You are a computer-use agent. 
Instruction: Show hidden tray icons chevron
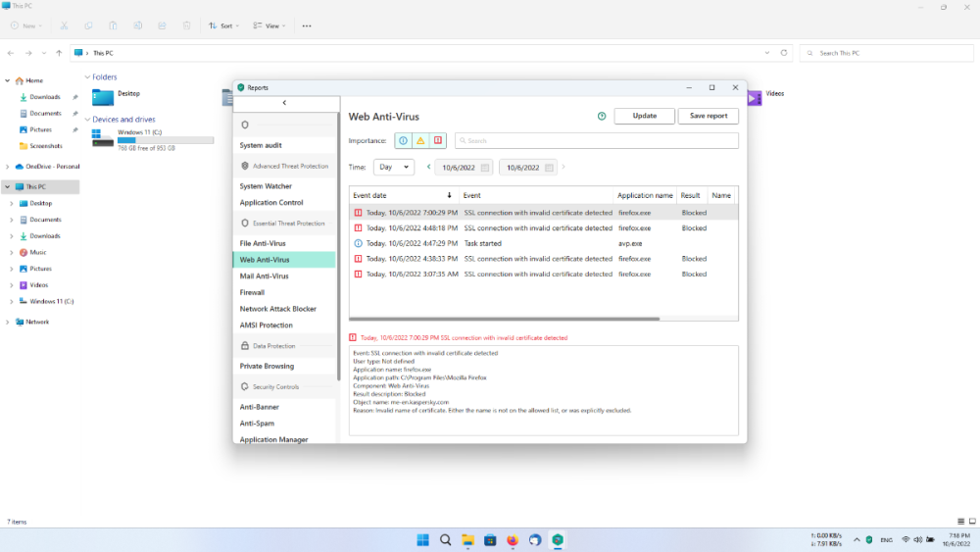pyautogui.click(x=857, y=540)
